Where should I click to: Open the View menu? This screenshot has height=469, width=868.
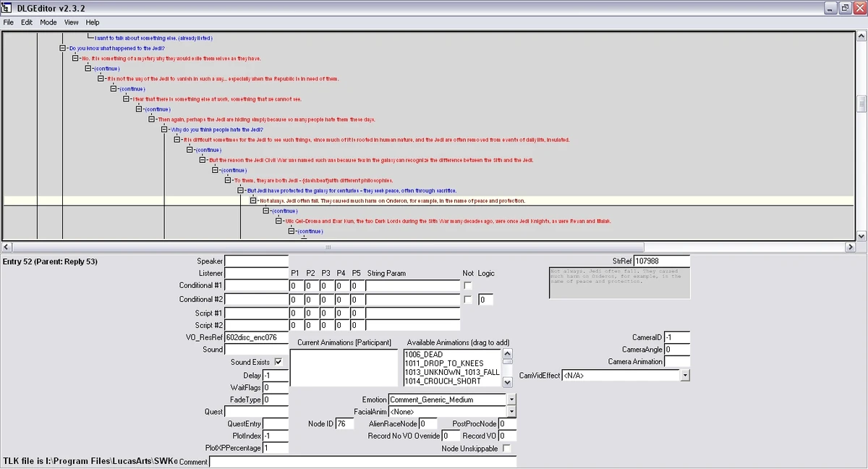[71, 22]
